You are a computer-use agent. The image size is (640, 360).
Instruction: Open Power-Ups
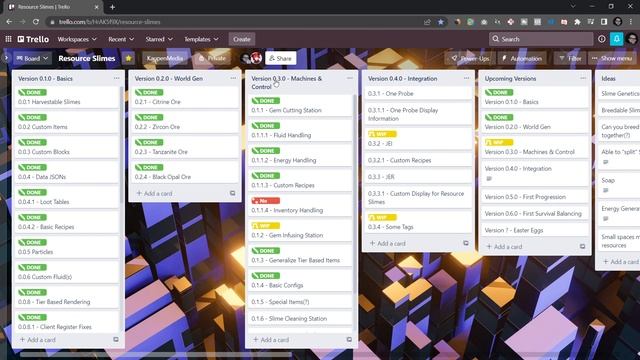[x=470, y=58]
